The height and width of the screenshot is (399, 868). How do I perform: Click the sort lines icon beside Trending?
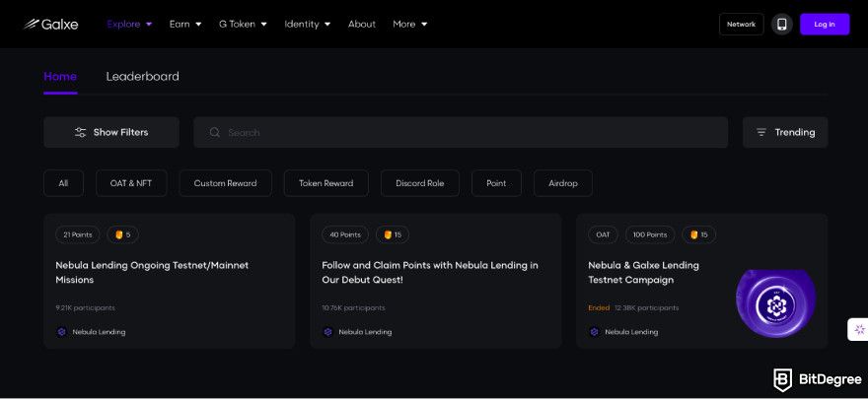click(x=761, y=133)
